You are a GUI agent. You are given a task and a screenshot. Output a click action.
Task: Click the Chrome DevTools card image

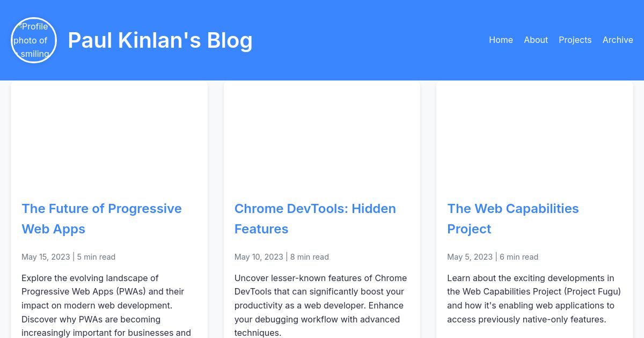[321, 137]
